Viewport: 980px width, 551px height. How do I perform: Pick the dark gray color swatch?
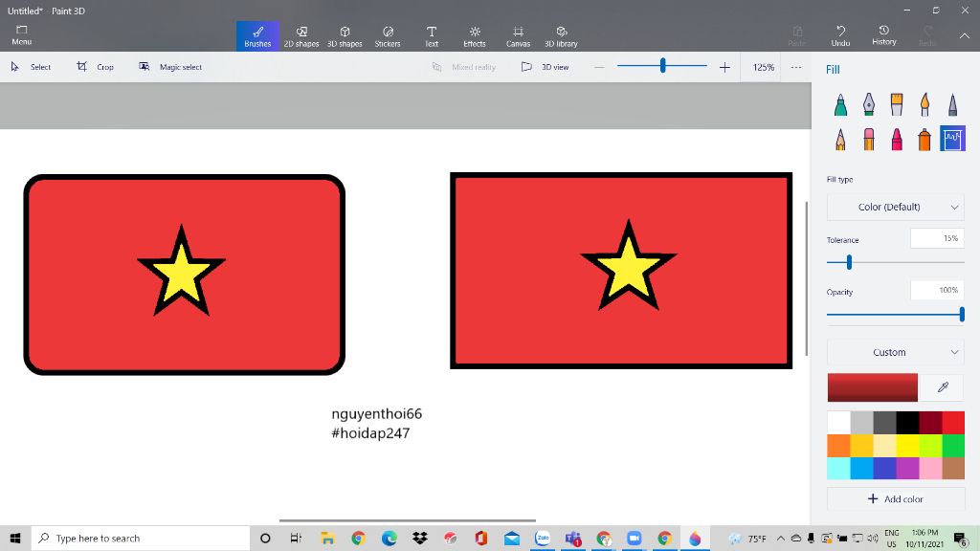[x=884, y=422]
